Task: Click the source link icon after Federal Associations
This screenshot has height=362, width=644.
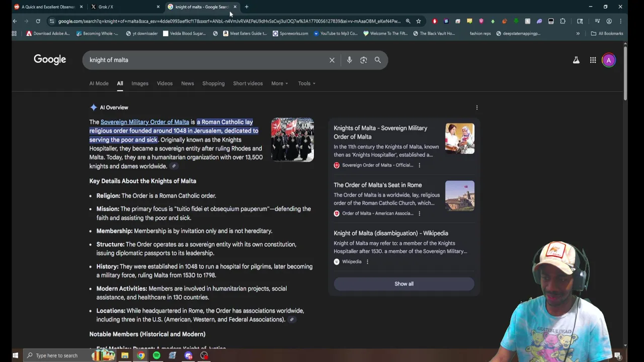Action: [291, 320]
